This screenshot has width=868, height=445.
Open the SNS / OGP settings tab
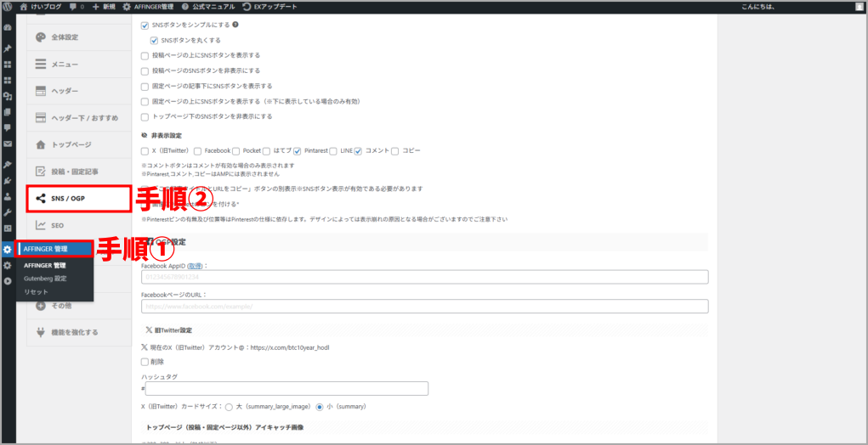tap(78, 199)
